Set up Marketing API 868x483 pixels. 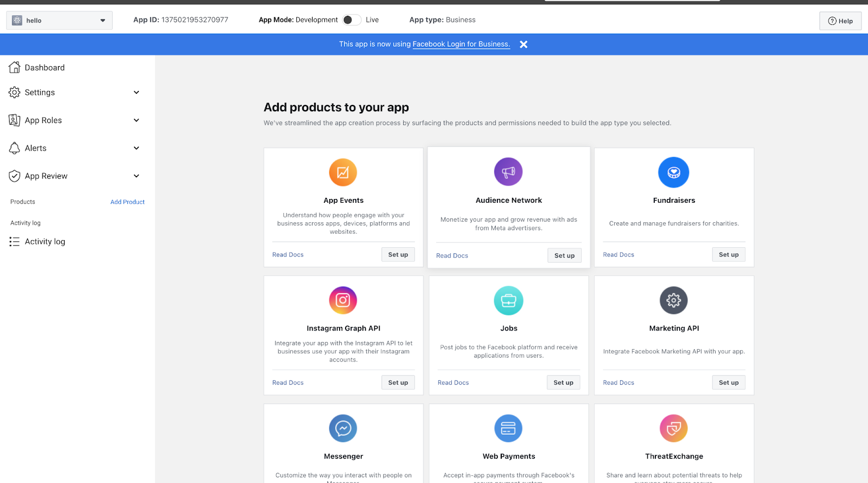729,383
